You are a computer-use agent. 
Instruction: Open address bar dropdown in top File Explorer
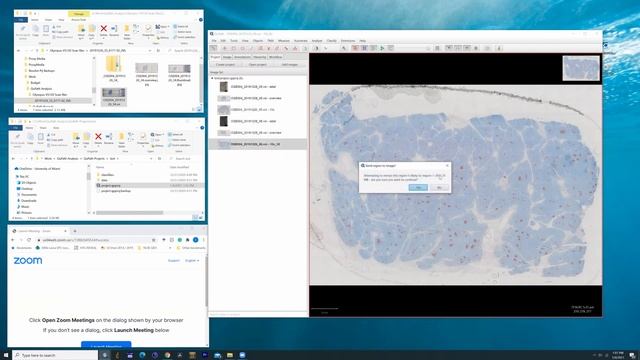pyautogui.click(x=151, y=50)
